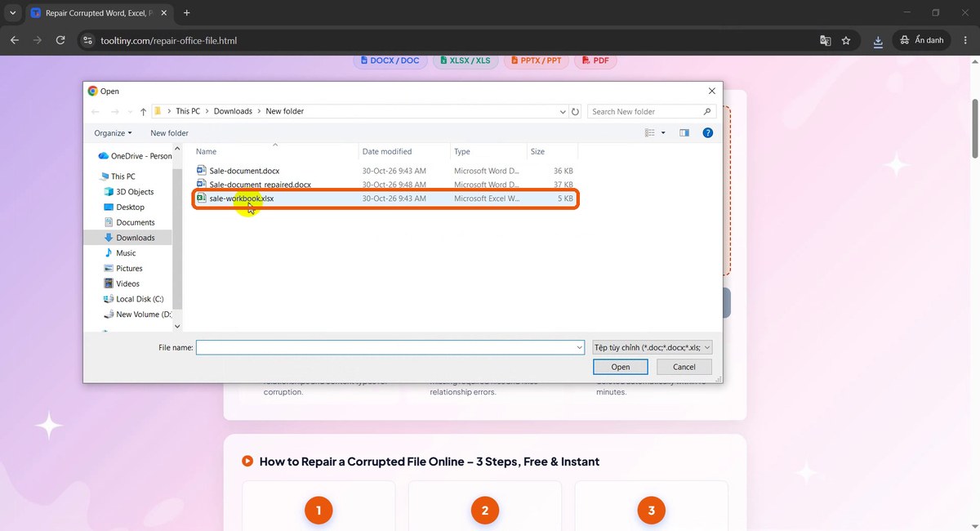The image size is (980, 531).
Task: Open a new browser tab
Action: click(x=186, y=13)
